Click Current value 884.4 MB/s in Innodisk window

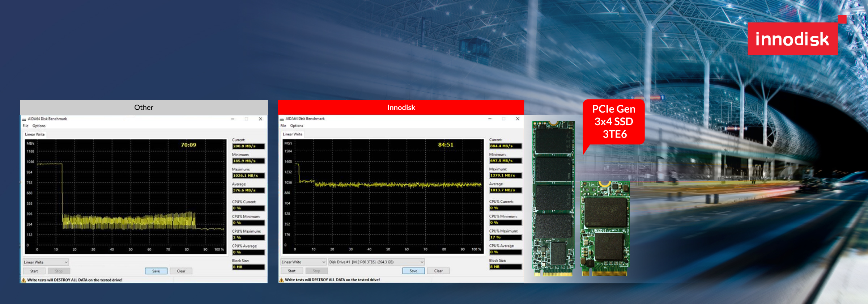(x=506, y=146)
